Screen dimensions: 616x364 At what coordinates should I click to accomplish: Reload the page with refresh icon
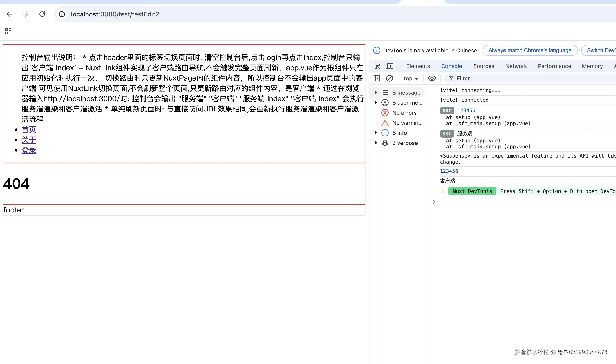(42, 14)
